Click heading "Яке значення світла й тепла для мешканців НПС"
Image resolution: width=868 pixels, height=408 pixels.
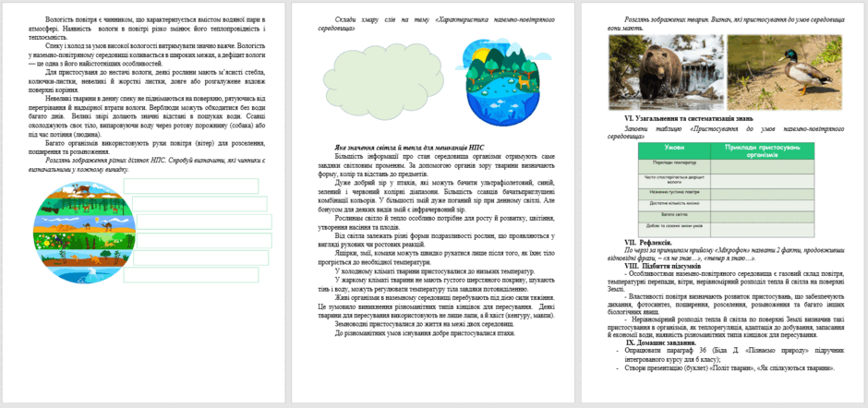[x=409, y=148]
